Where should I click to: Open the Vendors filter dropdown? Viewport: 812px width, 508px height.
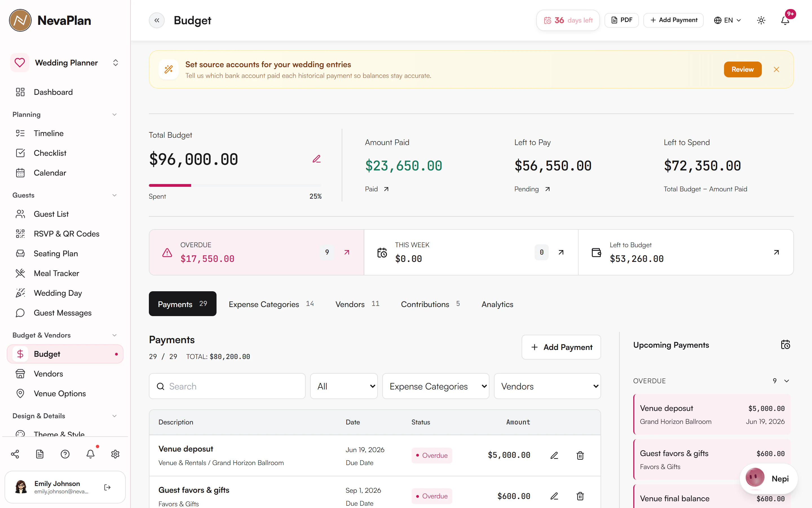click(547, 386)
